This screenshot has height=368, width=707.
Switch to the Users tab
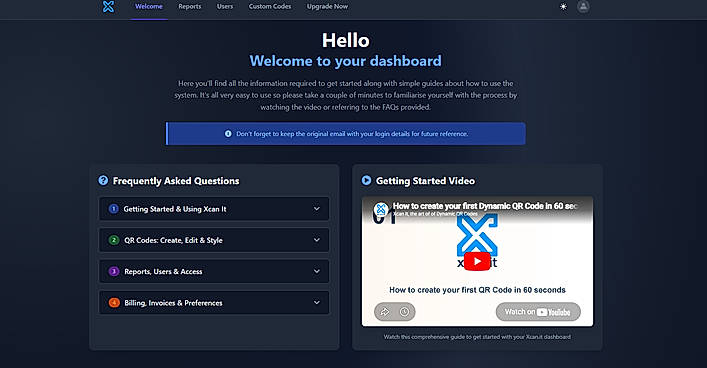225,6
